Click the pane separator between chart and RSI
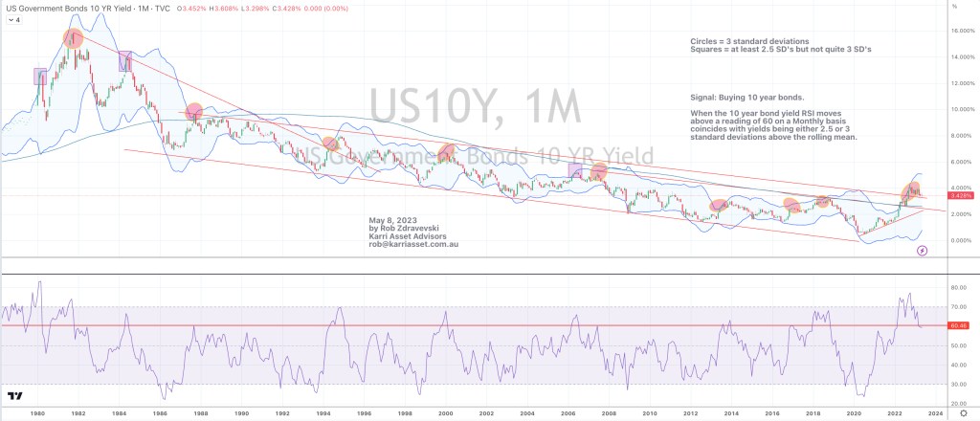 click(479, 275)
